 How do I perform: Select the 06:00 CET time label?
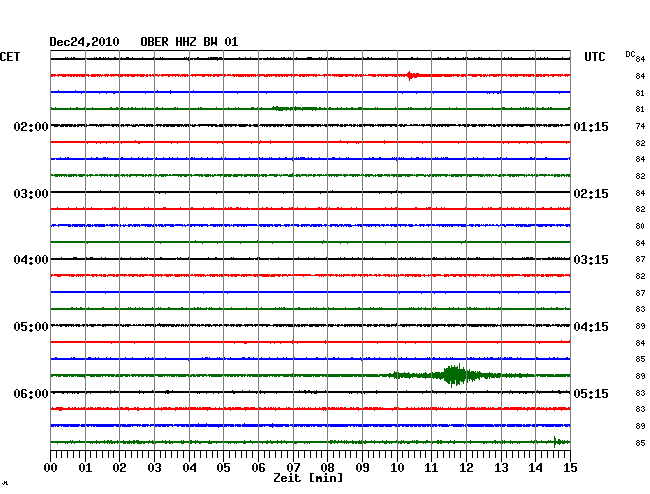(x=31, y=393)
